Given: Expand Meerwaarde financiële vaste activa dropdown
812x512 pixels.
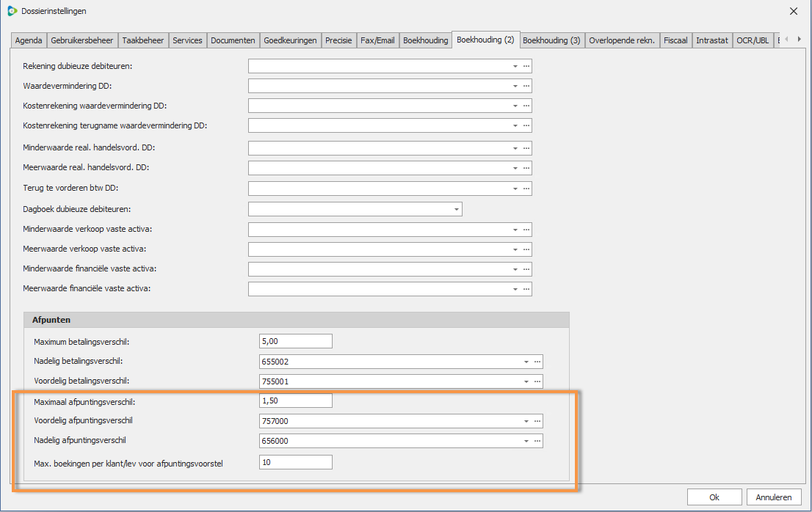Looking at the screenshot, I should (x=515, y=288).
